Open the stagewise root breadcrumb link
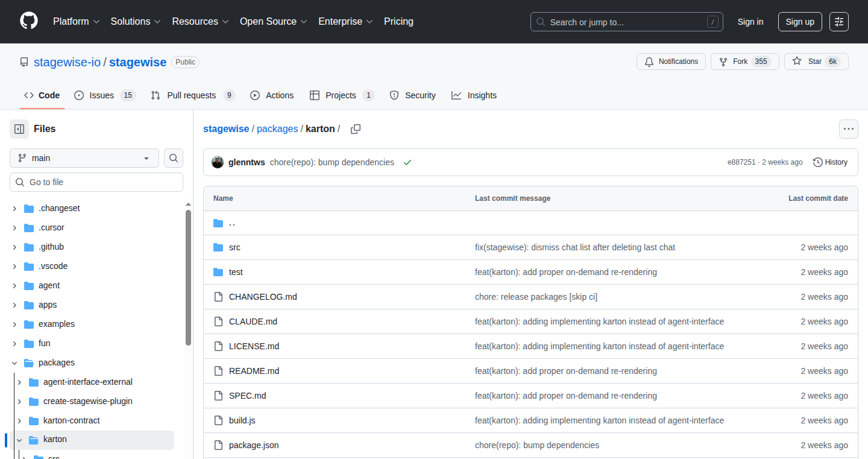Viewport: 868px width, 459px height. [x=226, y=129]
